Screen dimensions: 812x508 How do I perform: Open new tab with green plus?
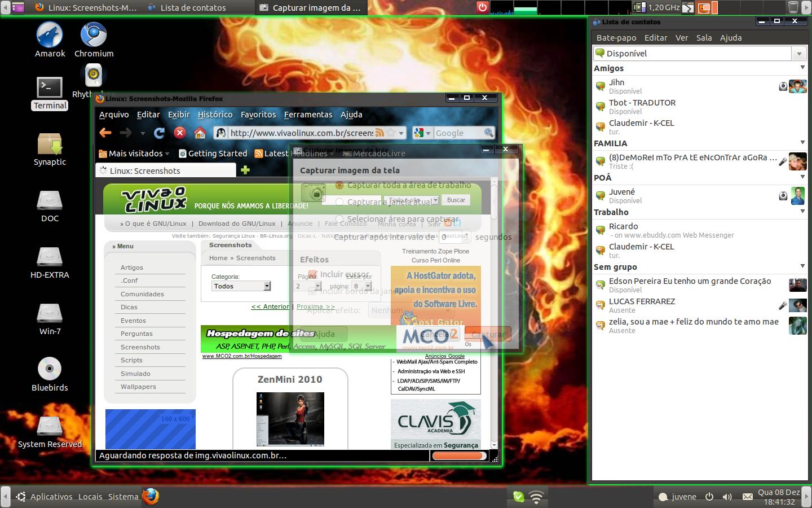point(245,170)
